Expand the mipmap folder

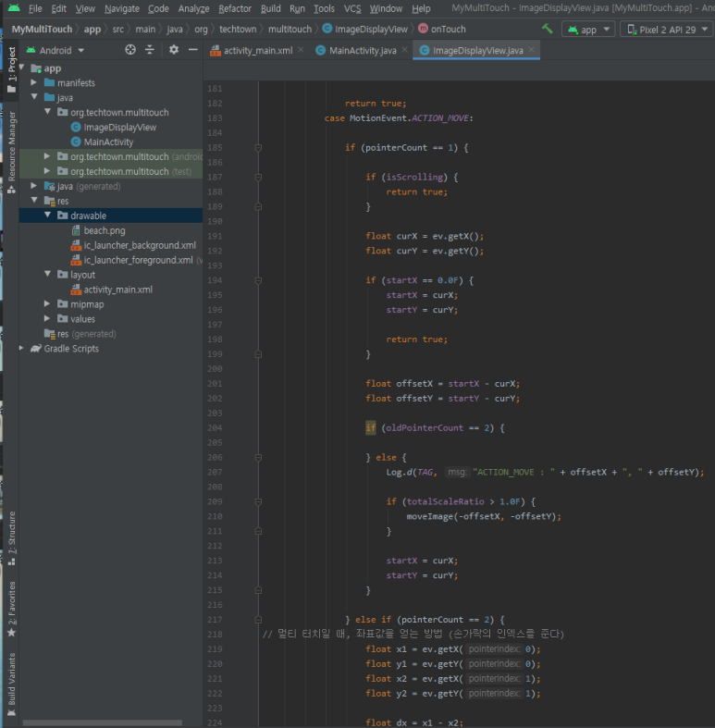pyautogui.click(x=47, y=304)
